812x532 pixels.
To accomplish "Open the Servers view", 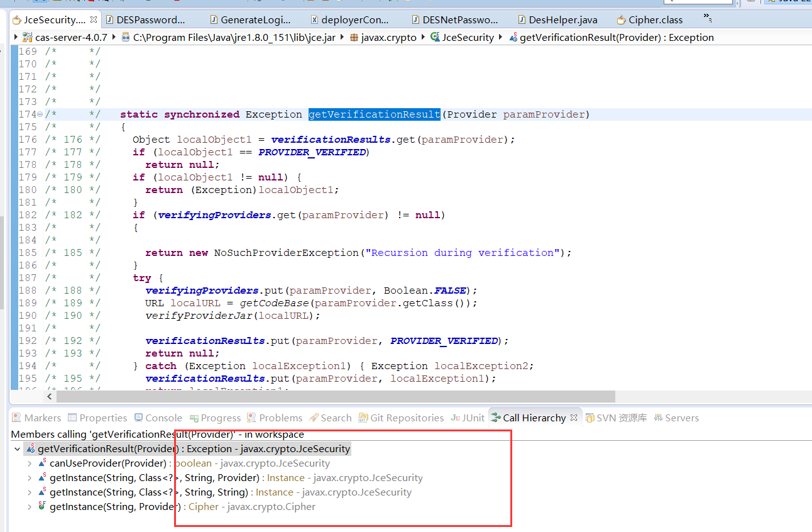I will 682,417.
